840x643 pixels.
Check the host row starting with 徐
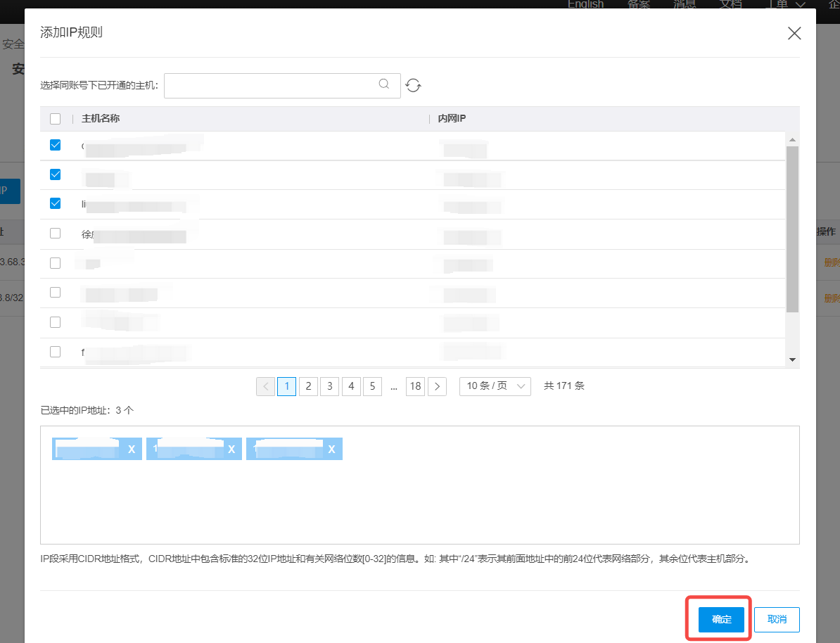(55, 234)
